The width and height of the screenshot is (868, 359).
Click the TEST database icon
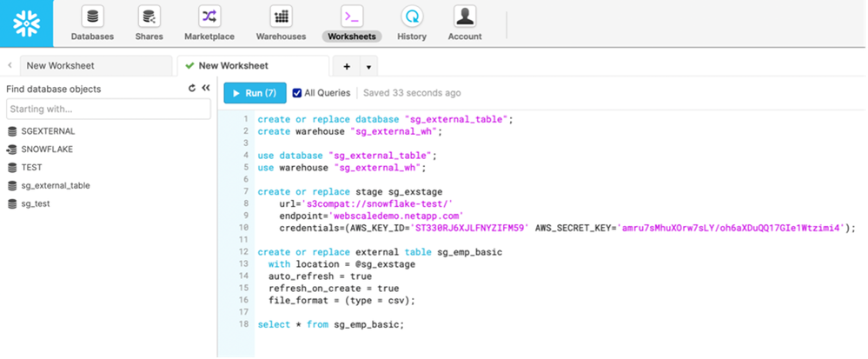[11, 167]
